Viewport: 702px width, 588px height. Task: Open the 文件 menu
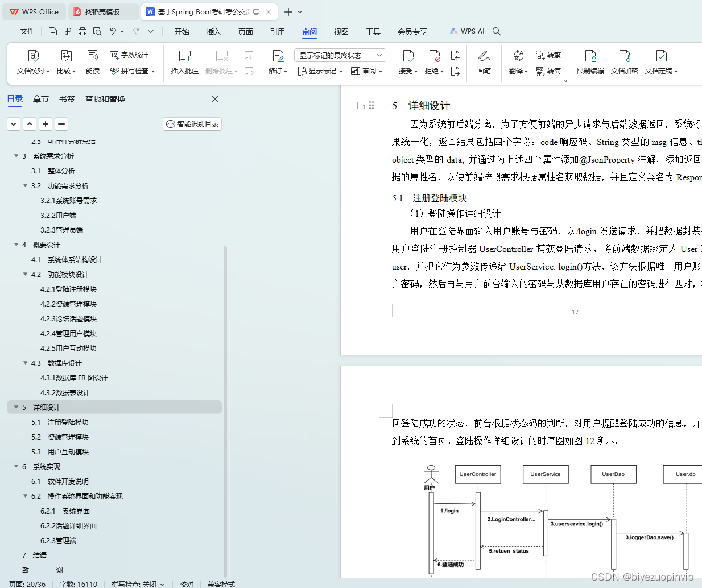[23, 31]
